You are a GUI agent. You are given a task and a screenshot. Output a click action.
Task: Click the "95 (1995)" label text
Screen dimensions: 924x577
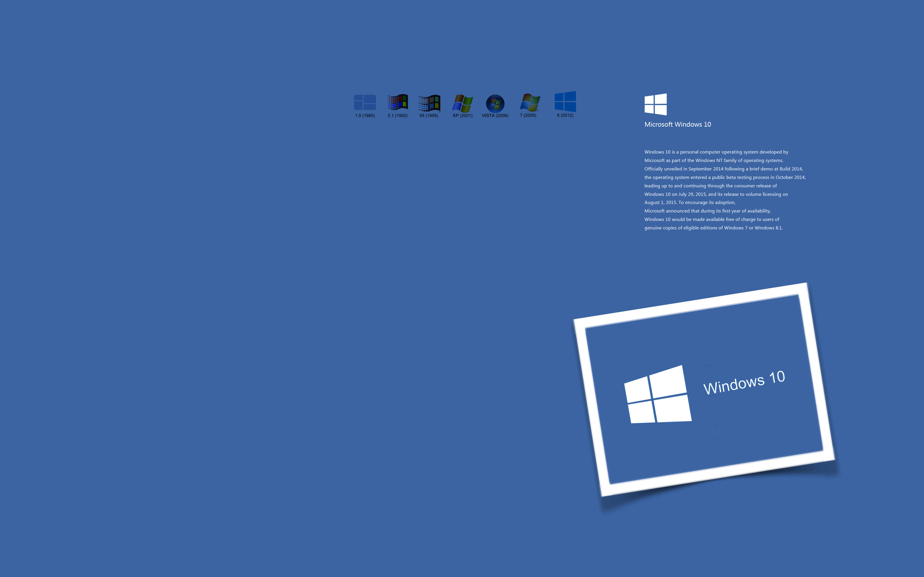point(428,116)
